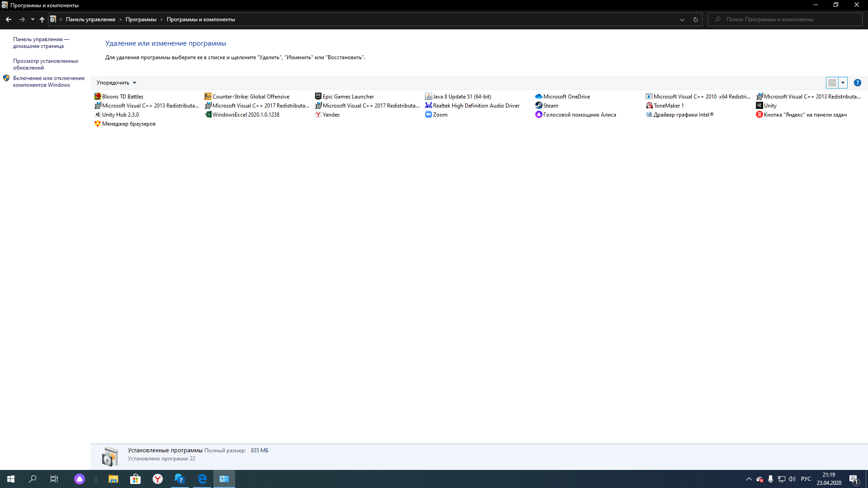Select Менеджер браузеров icon
This screenshot has height=488, width=868.
pyautogui.click(x=97, y=123)
